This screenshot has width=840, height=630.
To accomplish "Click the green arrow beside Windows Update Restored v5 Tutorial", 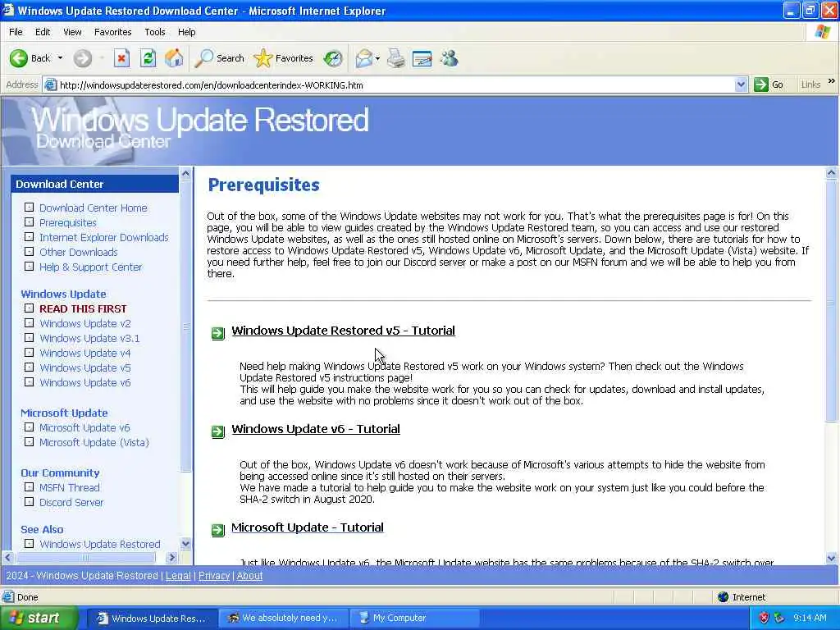I will click(x=218, y=333).
